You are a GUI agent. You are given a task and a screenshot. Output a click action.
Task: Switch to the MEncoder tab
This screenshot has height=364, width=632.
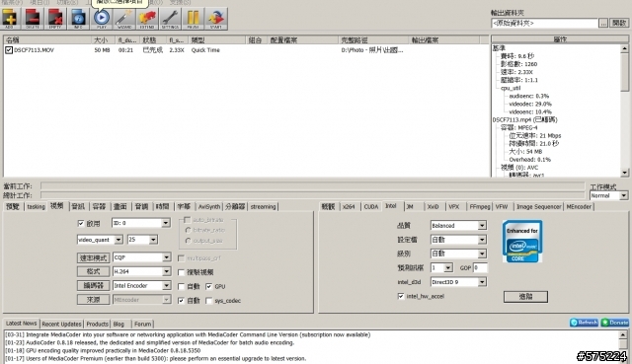coord(579,206)
